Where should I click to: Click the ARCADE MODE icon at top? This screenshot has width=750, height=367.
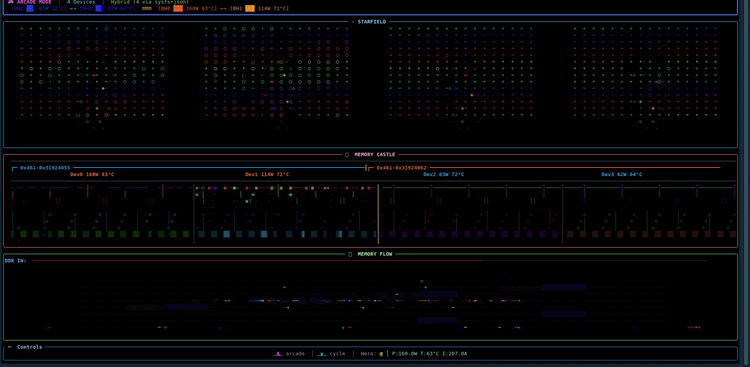pos(11,2)
